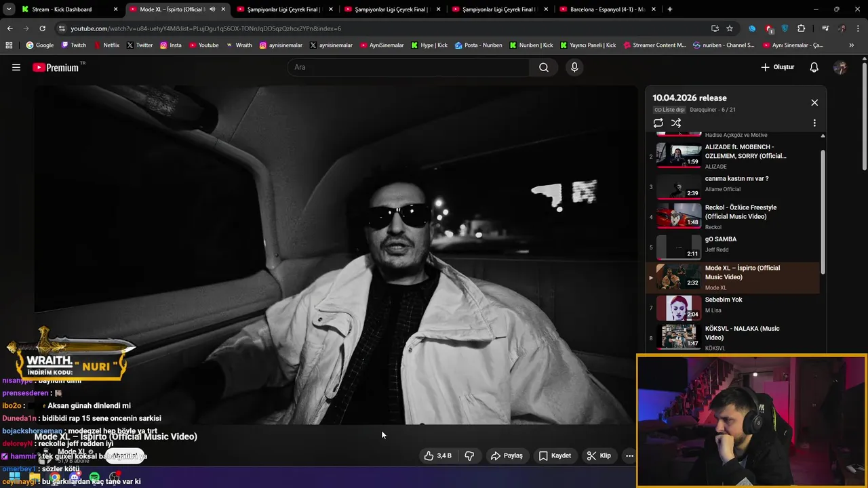
Task: Open Discord from the taskbar
Action: point(75,477)
